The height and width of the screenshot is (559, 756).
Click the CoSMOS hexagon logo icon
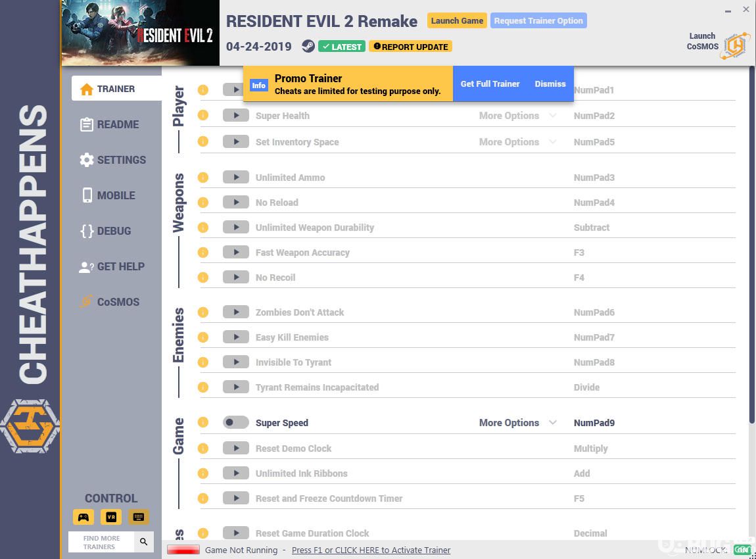[x=735, y=45]
